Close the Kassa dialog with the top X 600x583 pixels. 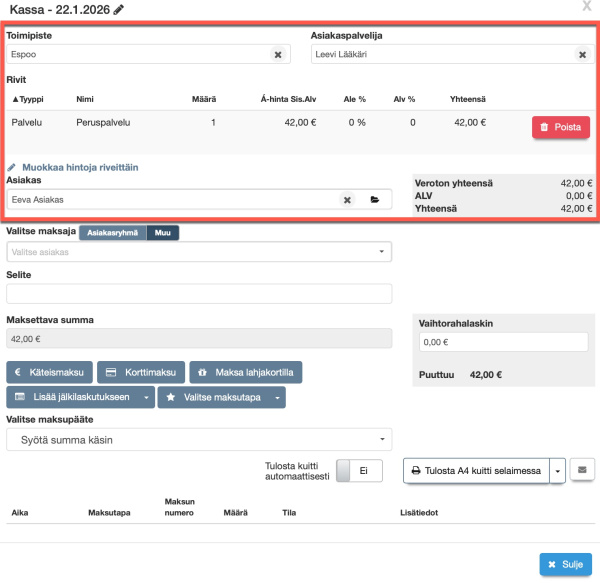(585, 7)
